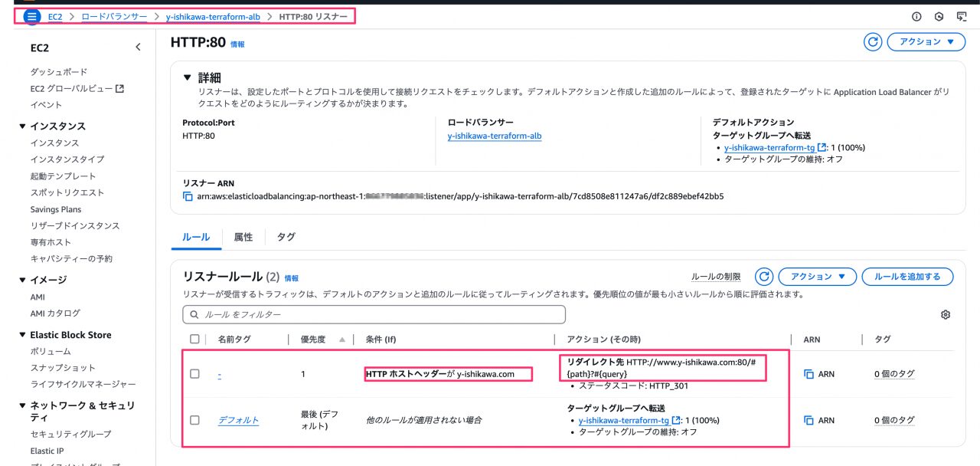
Task: Open Savings Plans in the sidebar
Action: pyautogui.click(x=56, y=209)
